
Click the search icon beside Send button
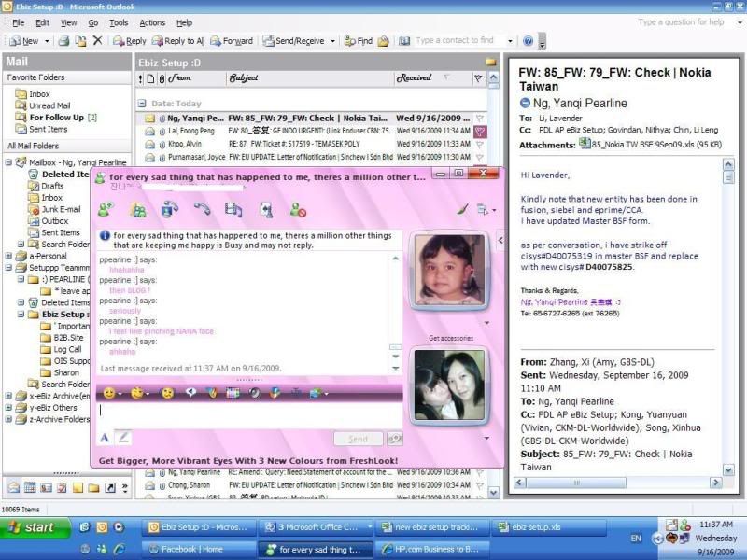395,439
